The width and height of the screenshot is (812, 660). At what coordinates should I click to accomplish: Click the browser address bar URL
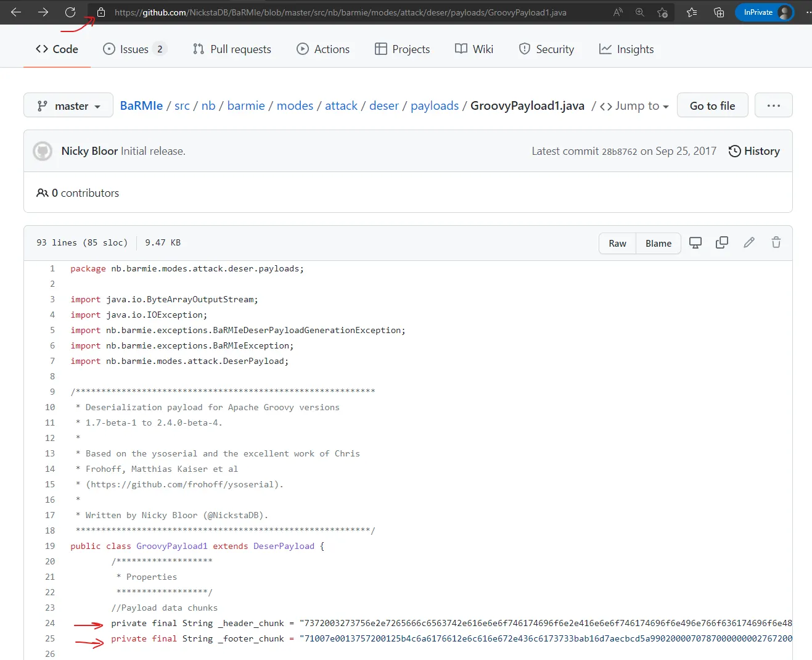click(340, 12)
